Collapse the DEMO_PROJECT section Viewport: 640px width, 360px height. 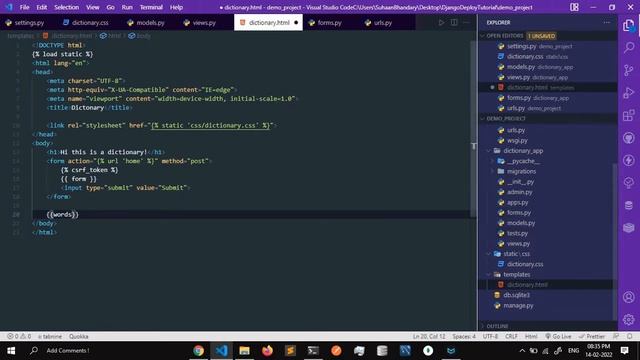(482, 119)
